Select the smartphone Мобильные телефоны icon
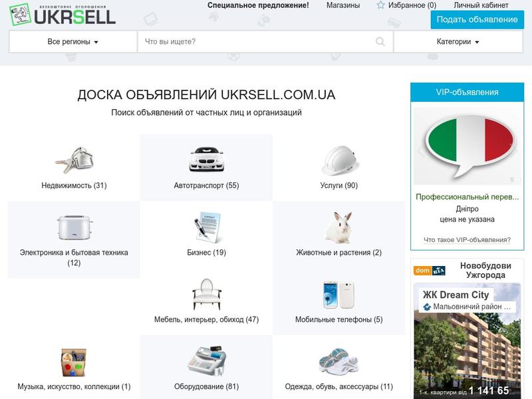The image size is (532, 399). tap(338, 294)
